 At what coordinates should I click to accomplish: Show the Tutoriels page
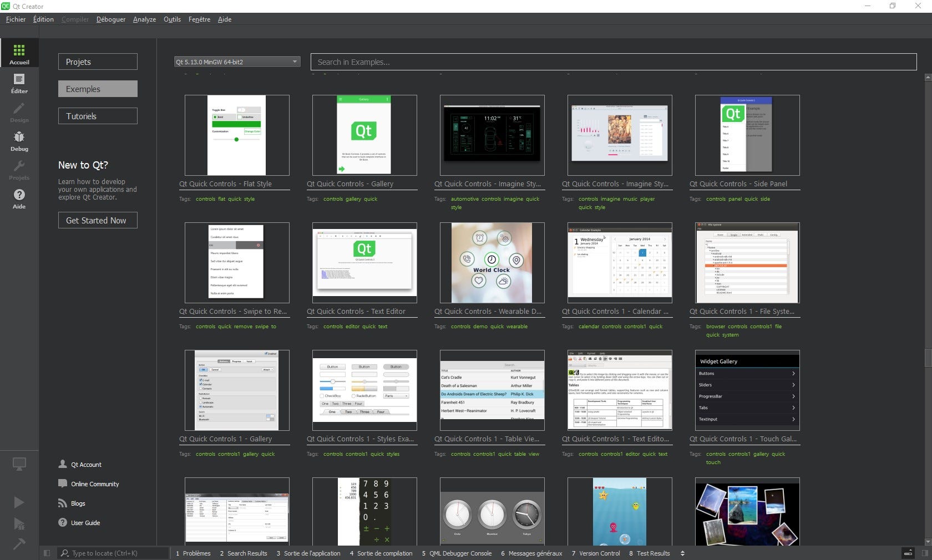(x=98, y=116)
